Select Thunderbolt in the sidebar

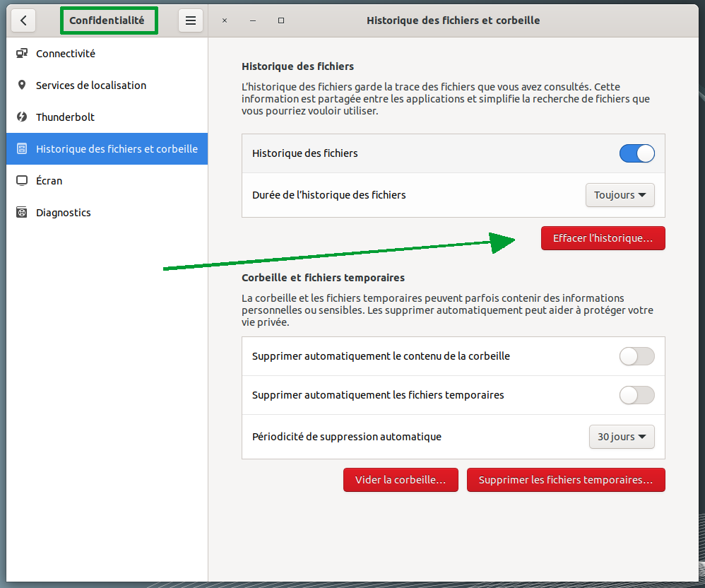(107, 117)
